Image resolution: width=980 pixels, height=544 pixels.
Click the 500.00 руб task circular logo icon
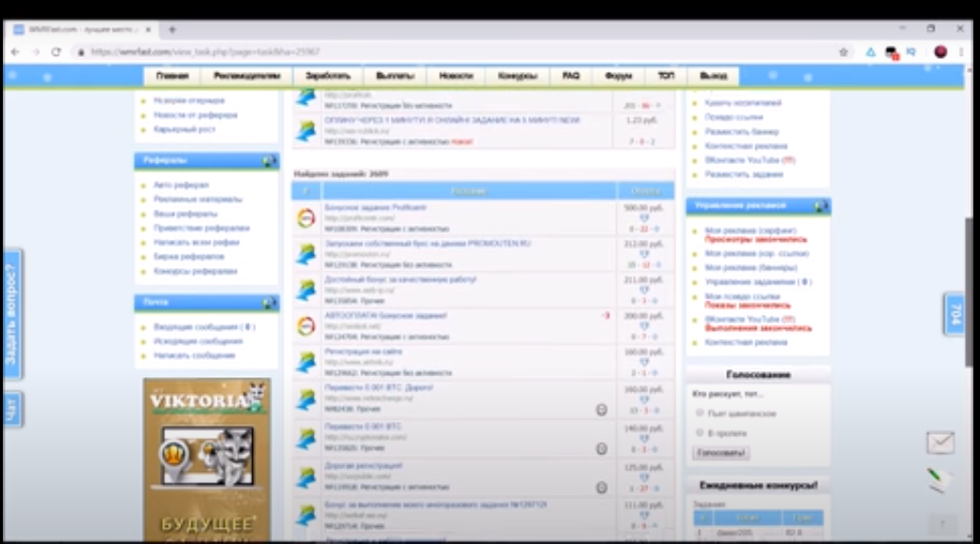click(x=306, y=218)
